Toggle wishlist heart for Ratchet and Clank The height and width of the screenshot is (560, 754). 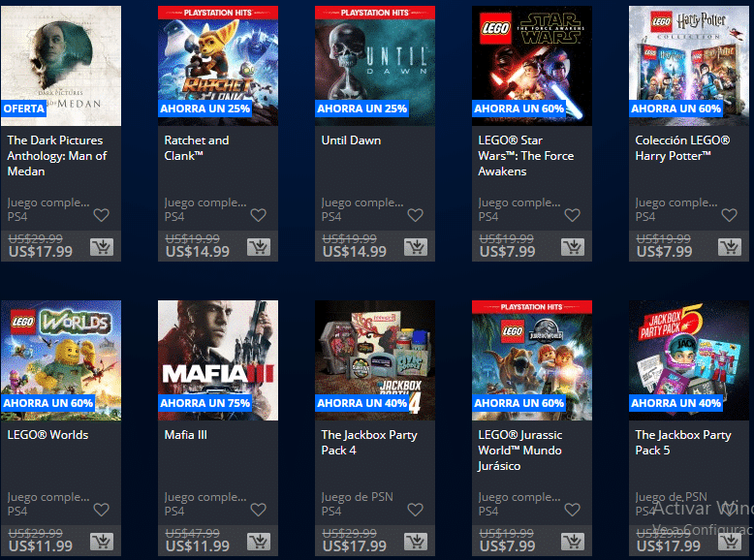258,215
